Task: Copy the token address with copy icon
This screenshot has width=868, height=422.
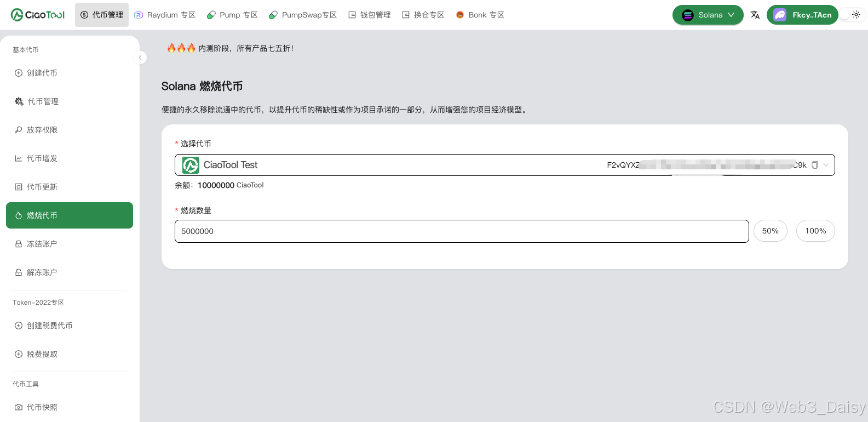Action: tap(815, 165)
